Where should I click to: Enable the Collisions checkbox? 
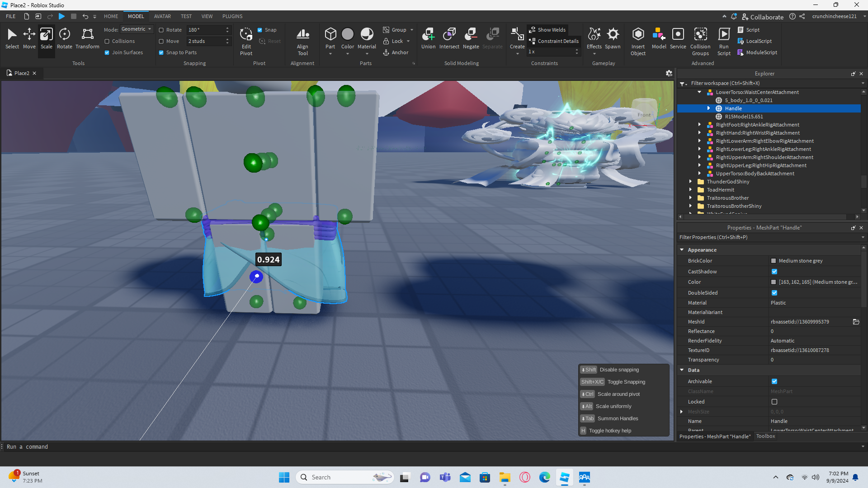point(107,41)
